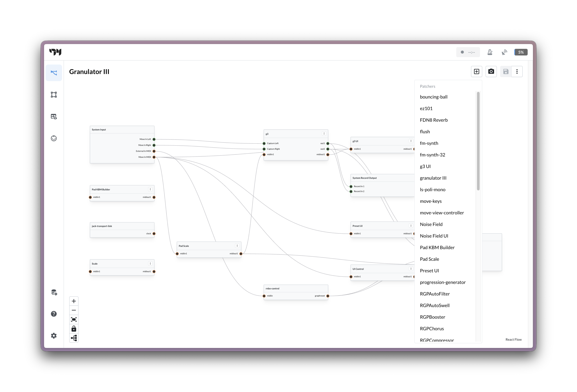
Task: Click the auto-layout graph icon
Action: (x=74, y=338)
